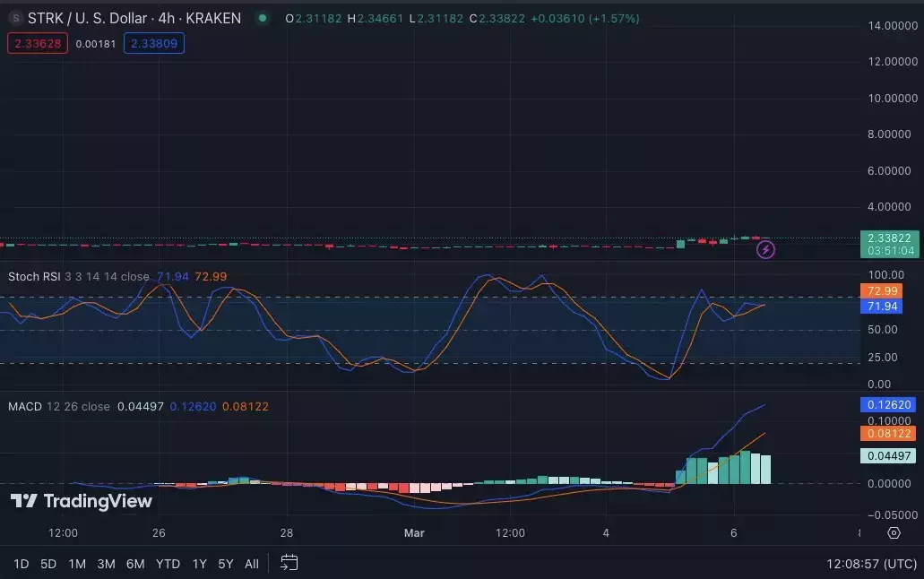The image size is (924, 579).
Task: Switch to the 3M range
Action: [x=106, y=564]
